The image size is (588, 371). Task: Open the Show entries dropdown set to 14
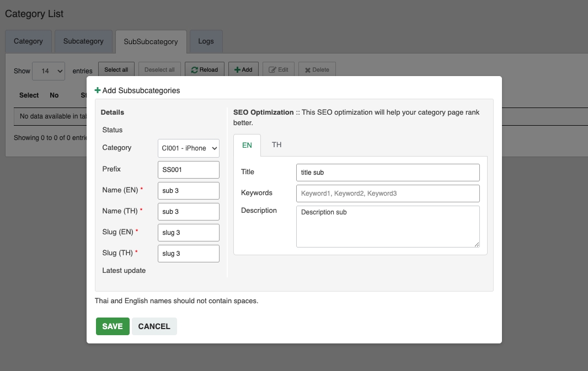49,71
